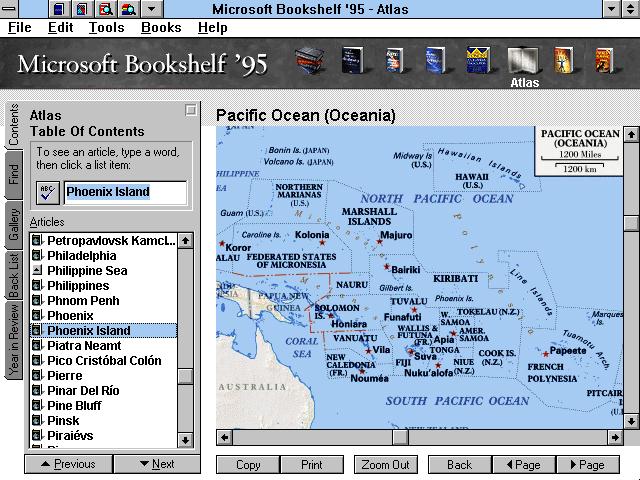Click the map's vertical scroll-up arrow
Viewport: 640px width, 480px height.
(x=631, y=134)
